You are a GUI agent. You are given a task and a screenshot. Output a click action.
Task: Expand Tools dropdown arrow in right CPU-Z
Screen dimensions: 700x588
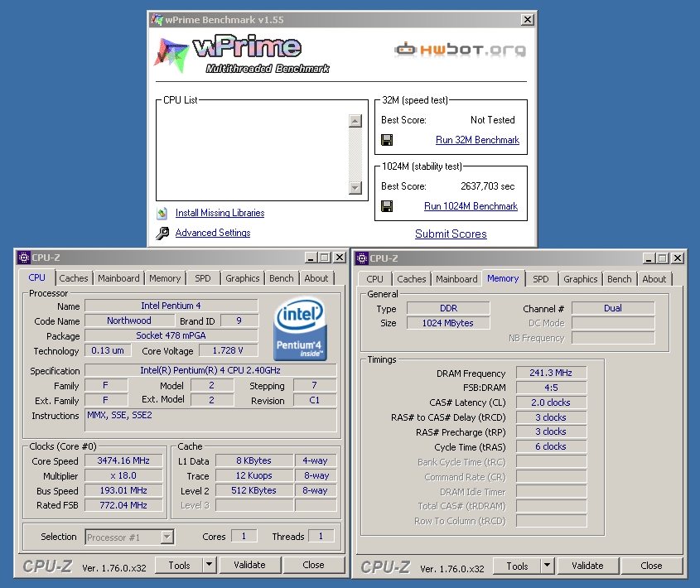pos(548,566)
